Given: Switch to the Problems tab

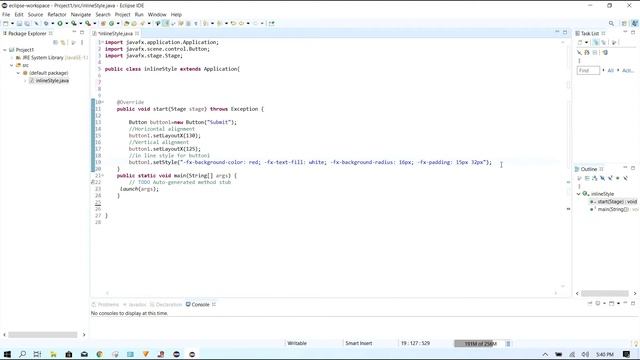Looking at the screenshot, I should pyautogui.click(x=105, y=304).
